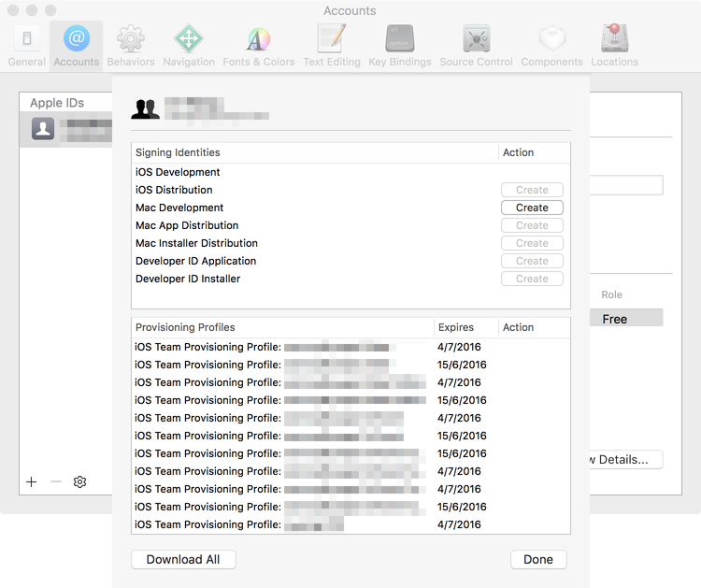Click Done to close sheet

[538, 559]
